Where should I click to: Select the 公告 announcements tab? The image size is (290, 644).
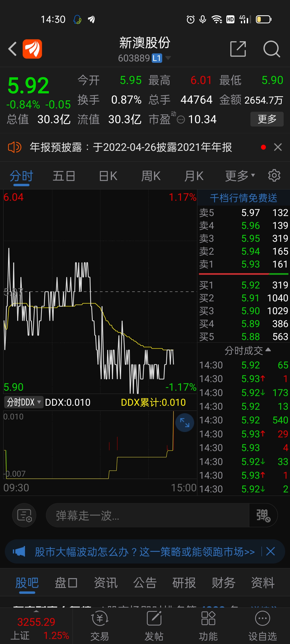(145, 583)
